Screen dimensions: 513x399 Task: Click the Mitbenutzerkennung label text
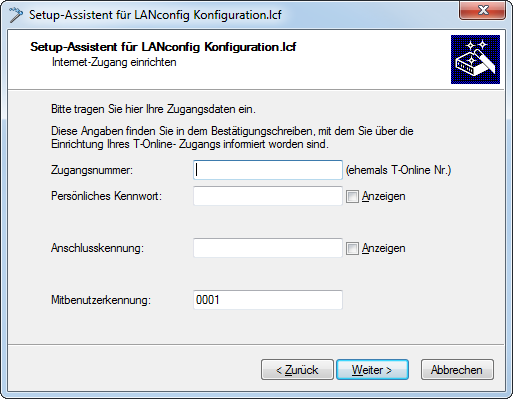click(101, 300)
